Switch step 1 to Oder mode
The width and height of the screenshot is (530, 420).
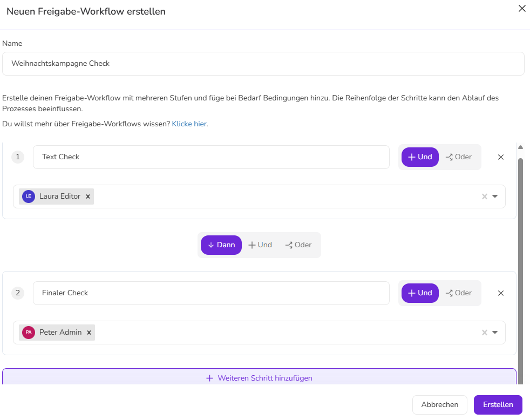click(x=459, y=157)
